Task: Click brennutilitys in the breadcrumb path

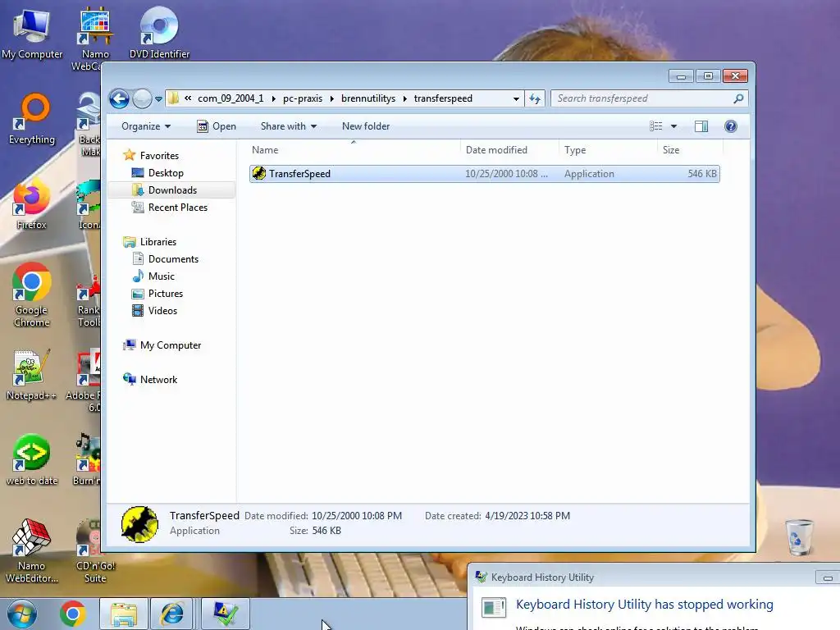Action: (x=368, y=98)
